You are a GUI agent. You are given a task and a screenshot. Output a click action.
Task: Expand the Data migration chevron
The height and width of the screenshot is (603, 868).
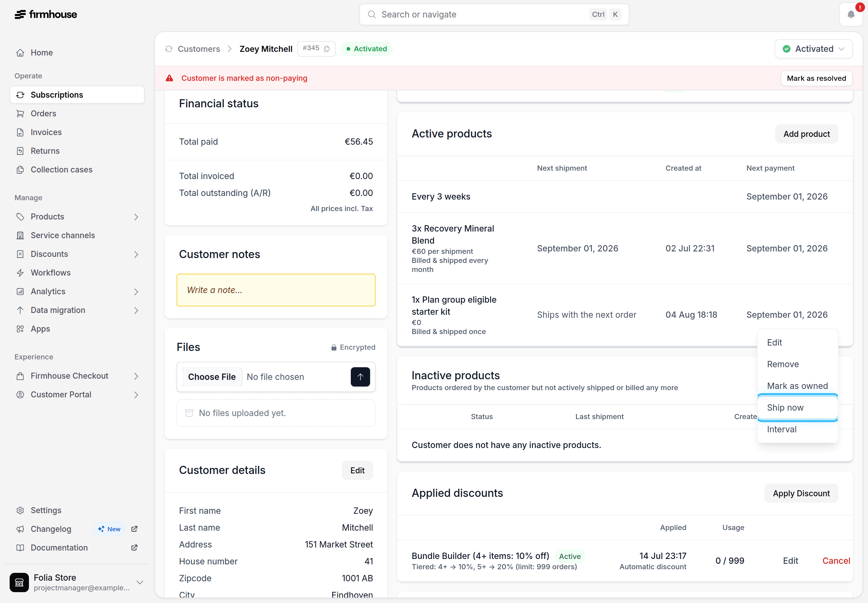pos(136,311)
